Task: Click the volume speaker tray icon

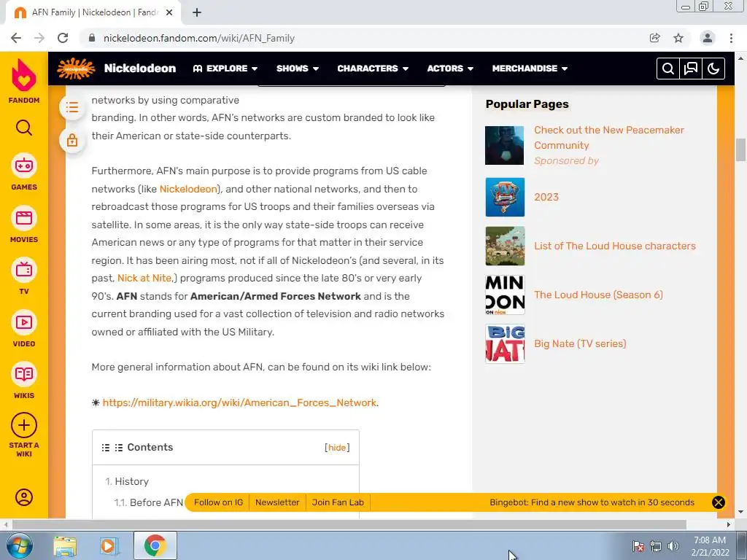Action: point(673,546)
